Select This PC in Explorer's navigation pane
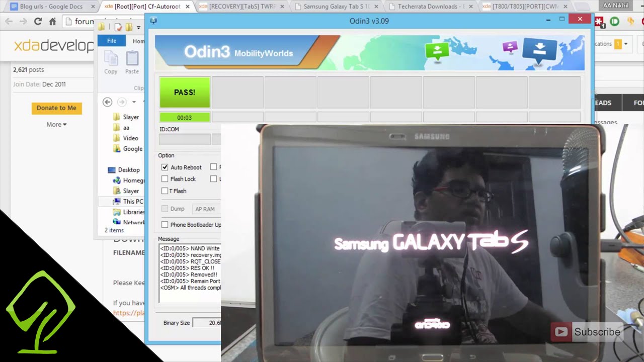The height and width of the screenshot is (362, 644). pos(128,201)
